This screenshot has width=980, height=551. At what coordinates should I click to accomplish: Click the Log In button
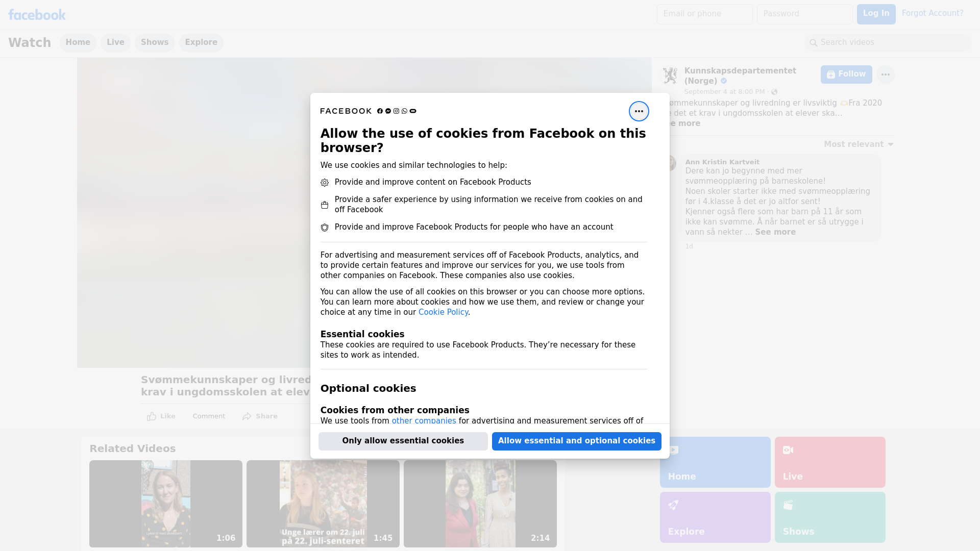tap(876, 14)
